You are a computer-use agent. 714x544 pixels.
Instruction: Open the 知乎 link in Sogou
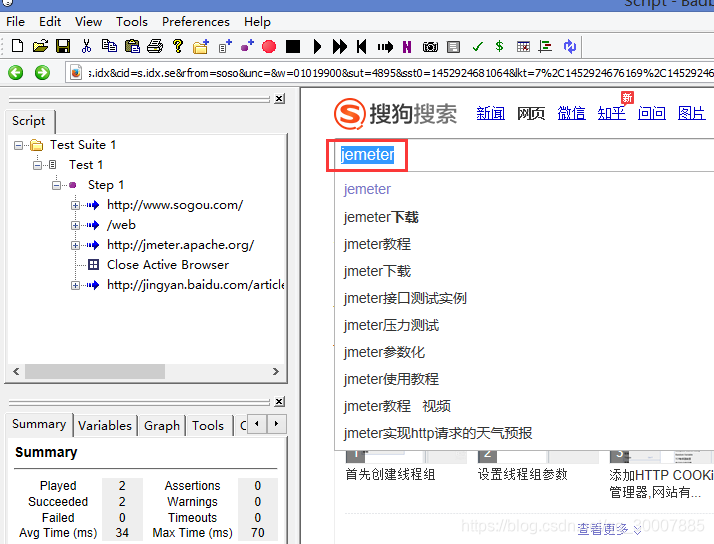click(x=611, y=113)
